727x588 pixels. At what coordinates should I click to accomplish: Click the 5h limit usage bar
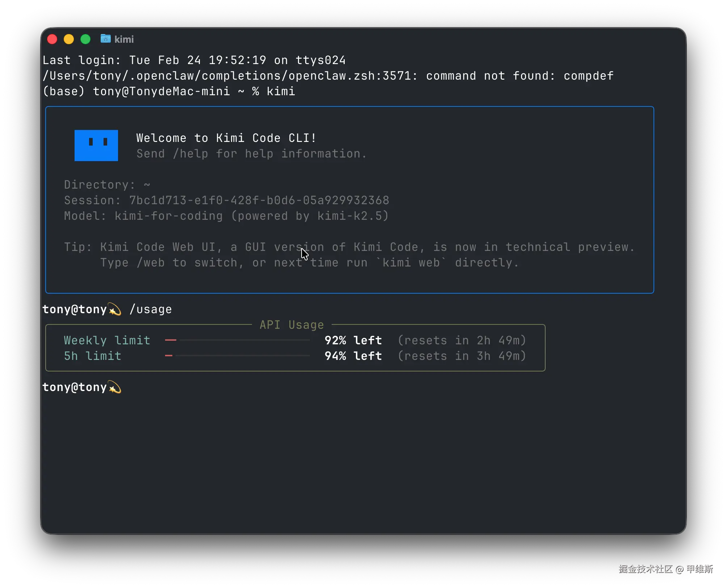coord(237,356)
